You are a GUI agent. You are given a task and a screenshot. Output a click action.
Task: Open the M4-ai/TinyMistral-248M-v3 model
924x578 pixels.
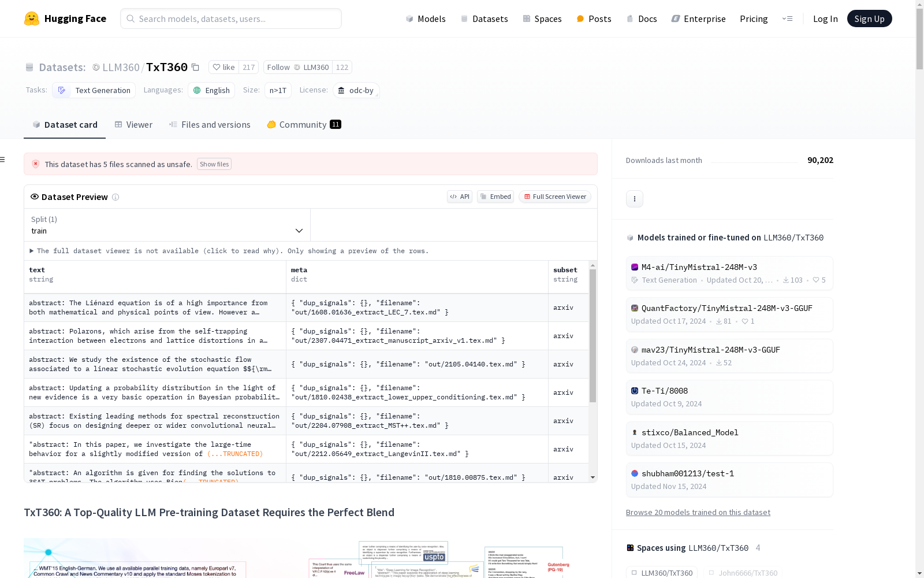(729, 273)
